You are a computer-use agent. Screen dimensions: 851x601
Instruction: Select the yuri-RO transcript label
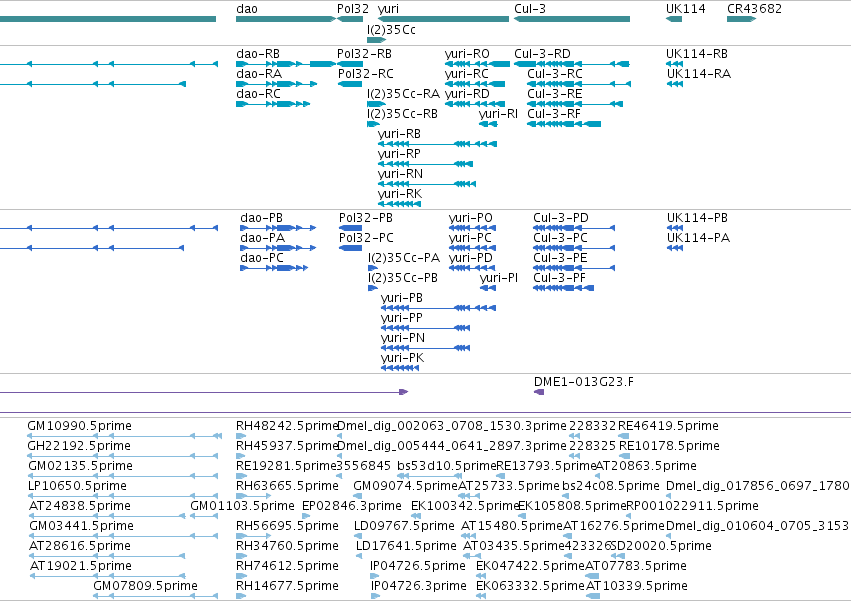467,54
